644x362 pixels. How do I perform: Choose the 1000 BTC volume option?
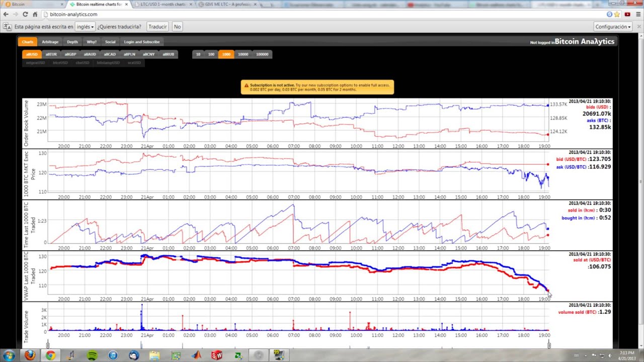[x=226, y=54]
